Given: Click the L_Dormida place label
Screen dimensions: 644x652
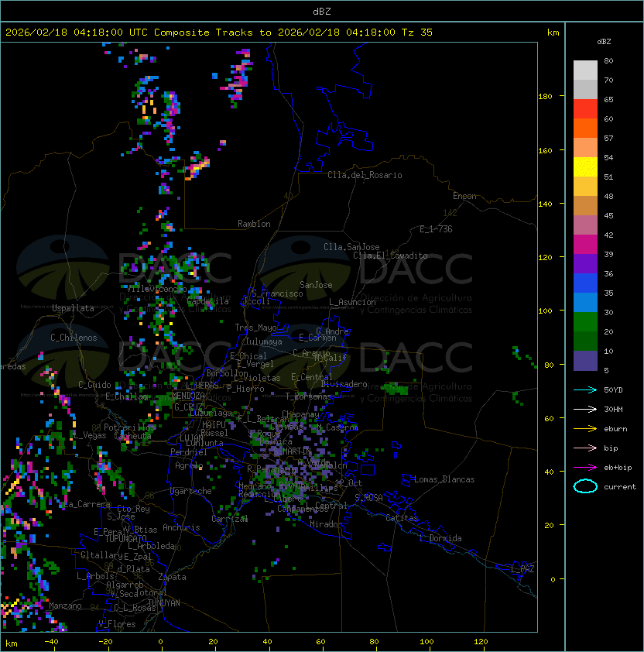Looking at the screenshot, I should tap(440, 538).
